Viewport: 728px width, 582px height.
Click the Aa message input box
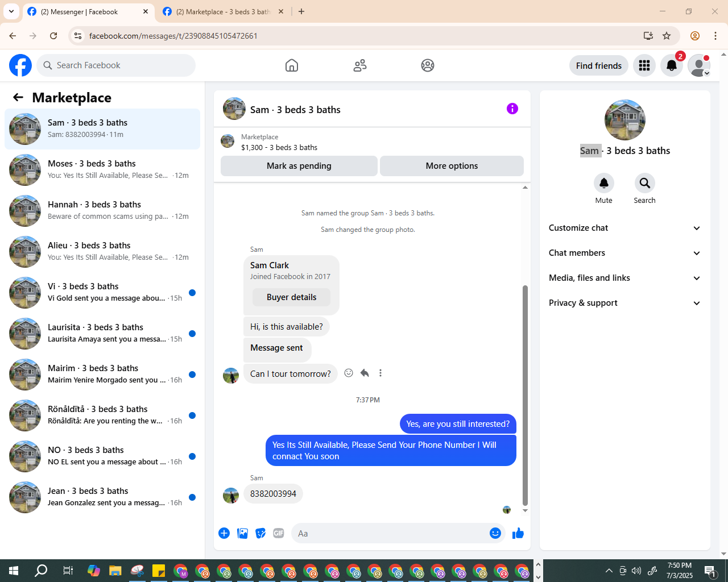(390, 533)
